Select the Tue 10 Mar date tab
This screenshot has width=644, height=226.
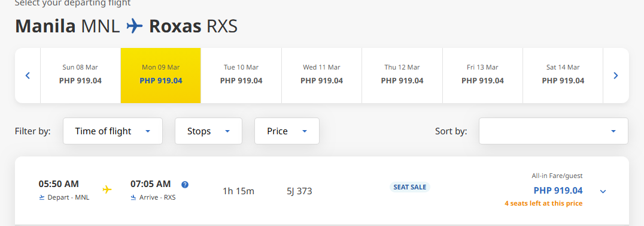(241, 76)
